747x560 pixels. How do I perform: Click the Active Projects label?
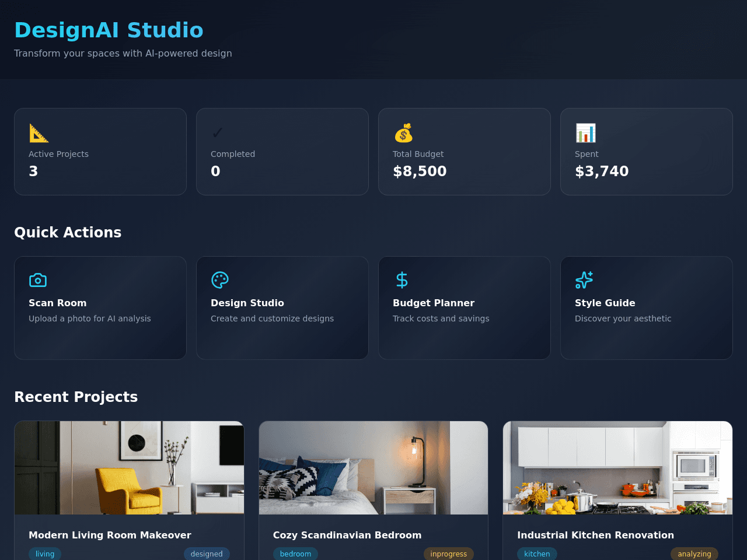(58, 154)
